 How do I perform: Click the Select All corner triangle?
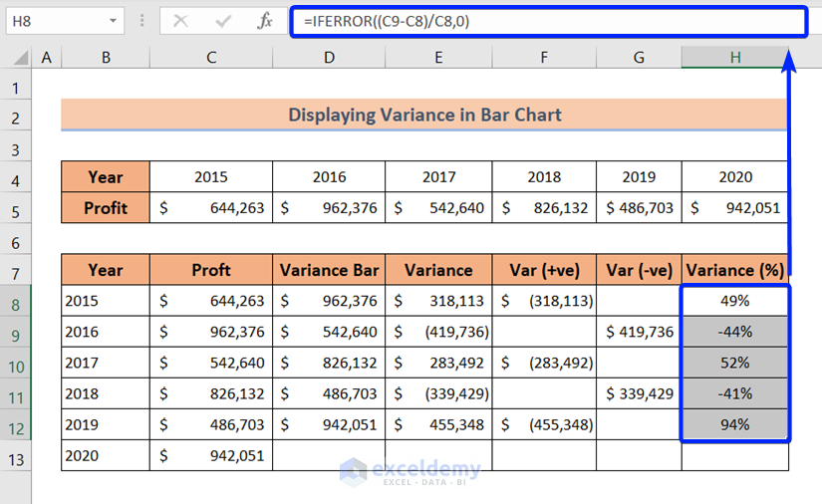coord(16,58)
